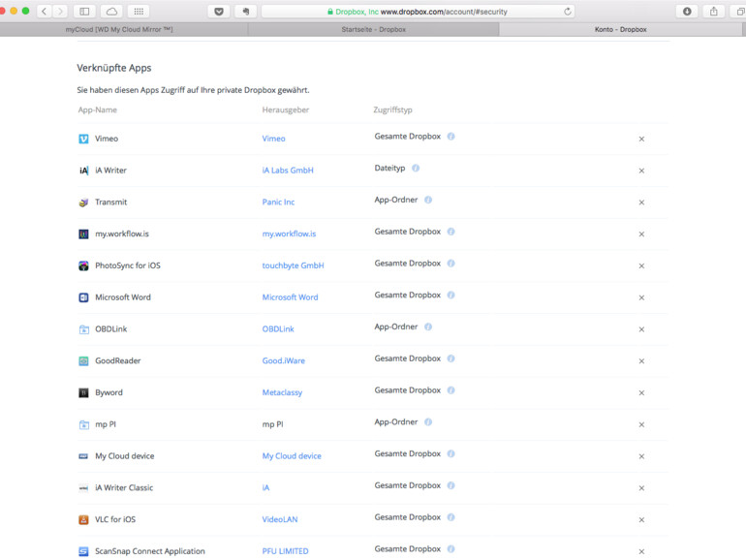Click the PhotoSync for iOS app icon
The width and height of the screenshot is (746, 560).
(83, 265)
